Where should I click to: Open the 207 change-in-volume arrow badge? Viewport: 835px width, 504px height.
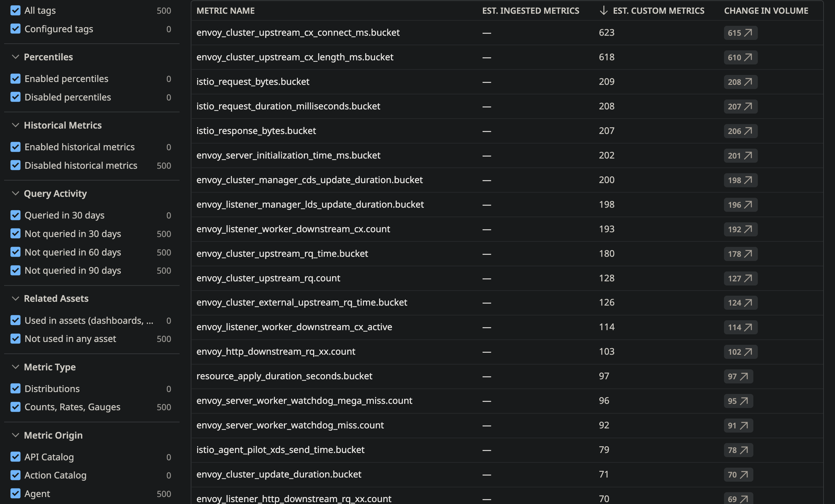pyautogui.click(x=741, y=107)
